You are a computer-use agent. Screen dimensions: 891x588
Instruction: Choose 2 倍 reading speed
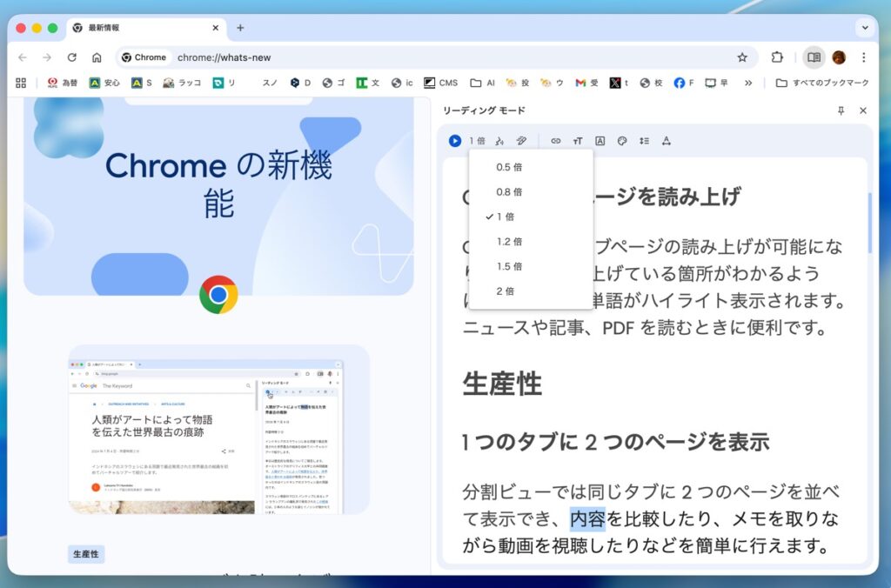click(506, 291)
